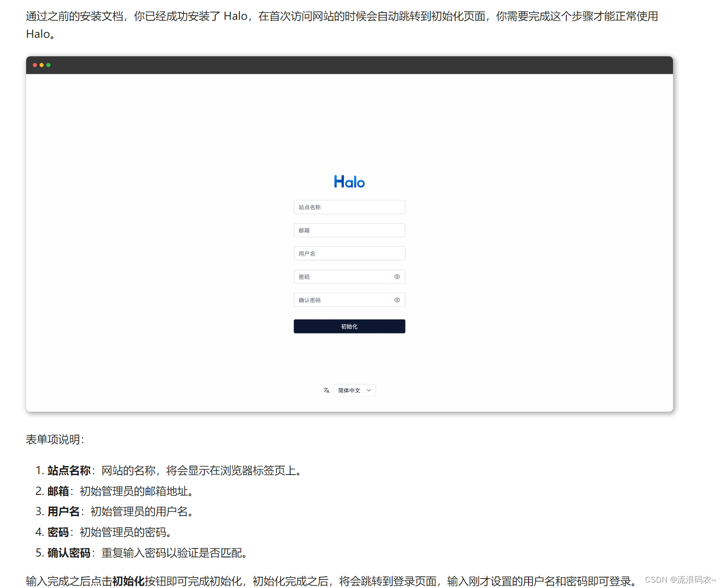The image size is (723, 588).
Task: Click the 表单项说明 heading text
Action: (55, 440)
